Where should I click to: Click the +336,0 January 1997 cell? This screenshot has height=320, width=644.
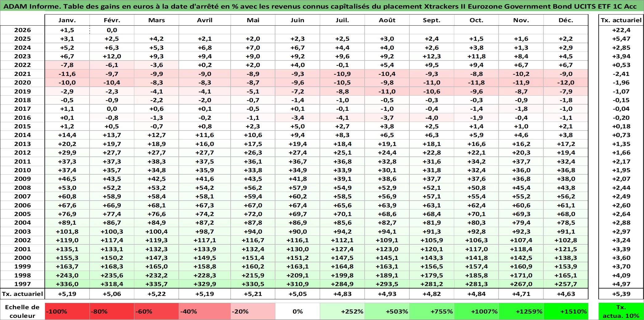point(67,284)
